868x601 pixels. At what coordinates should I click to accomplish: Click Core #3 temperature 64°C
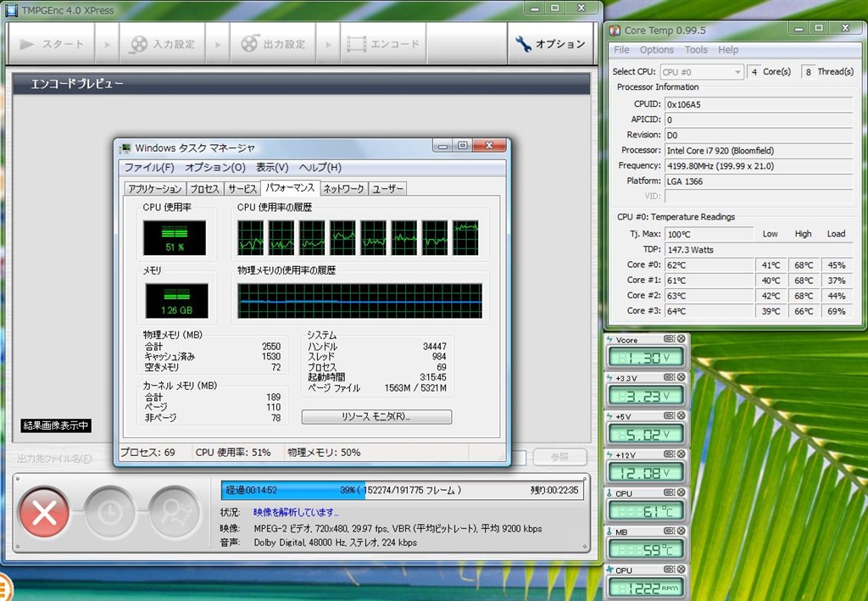point(709,311)
